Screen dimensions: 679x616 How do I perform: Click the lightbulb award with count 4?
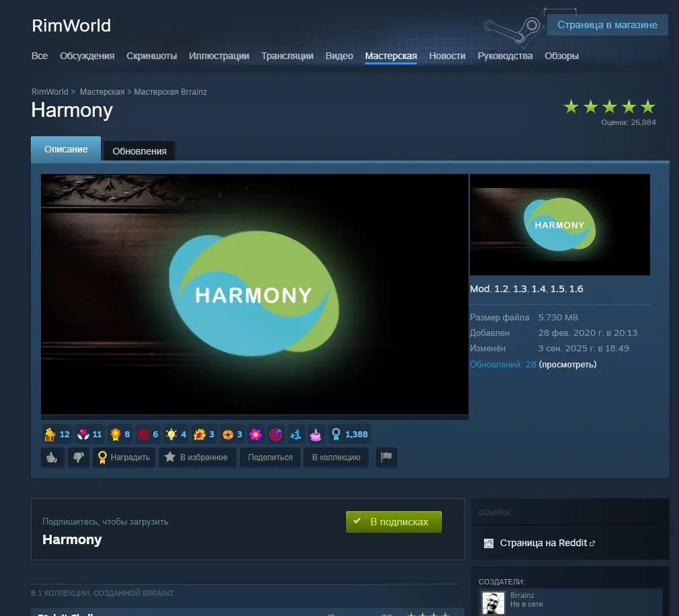pos(176,434)
